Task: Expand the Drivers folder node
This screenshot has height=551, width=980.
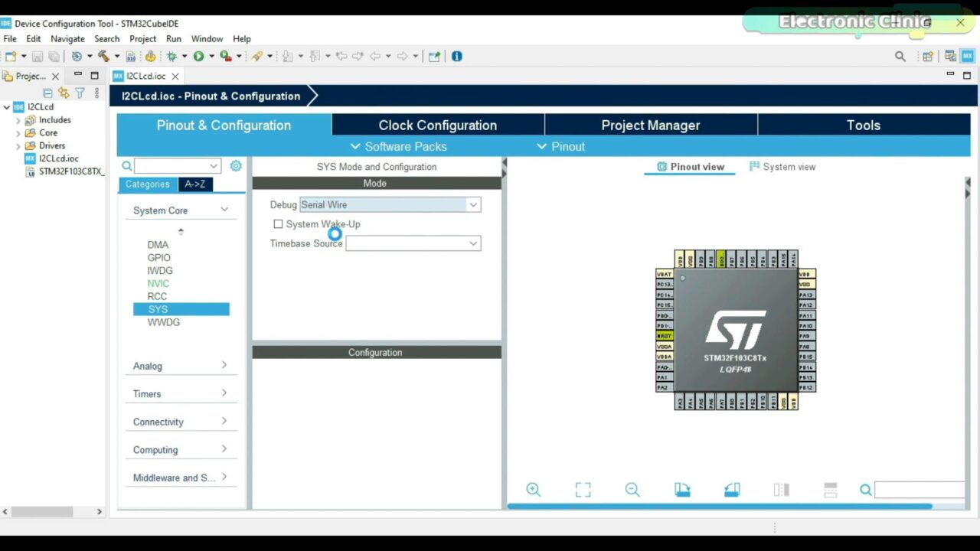Action: [x=18, y=146]
